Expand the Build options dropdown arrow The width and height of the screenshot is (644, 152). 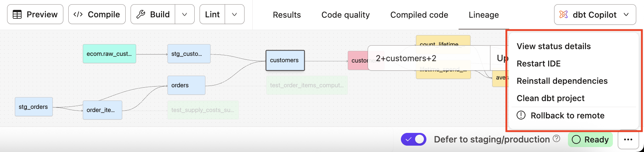[184, 14]
